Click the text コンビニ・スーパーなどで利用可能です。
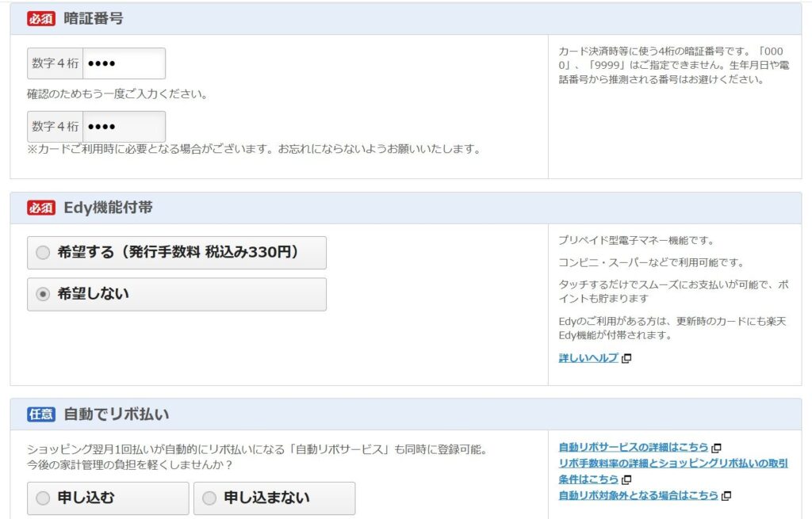Screen dimensions: 812x519 (651, 262)
